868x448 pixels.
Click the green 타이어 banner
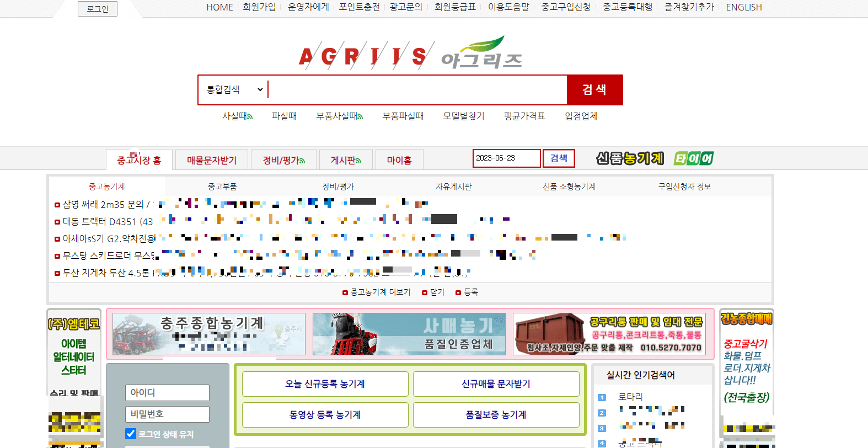point(694,158)
